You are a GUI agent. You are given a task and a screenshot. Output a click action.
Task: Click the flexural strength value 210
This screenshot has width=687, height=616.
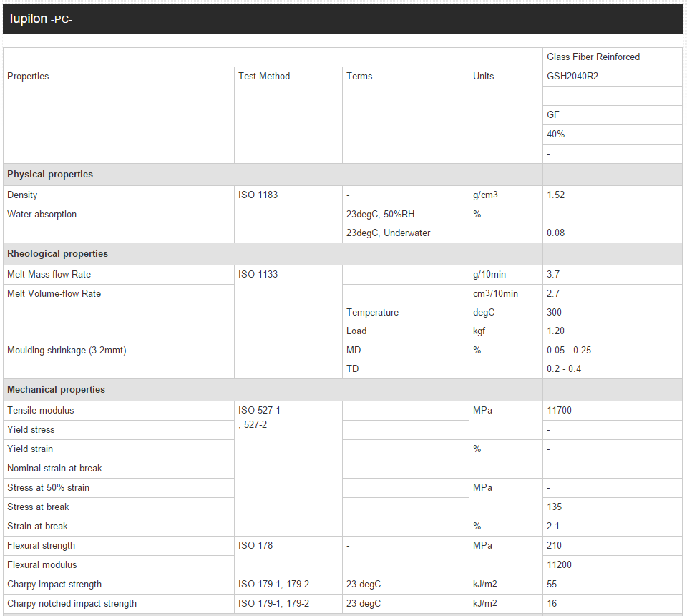[x=554, y=545]
